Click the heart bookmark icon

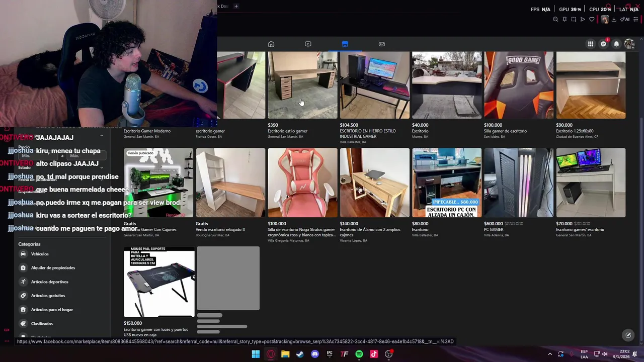coord(592,20)
